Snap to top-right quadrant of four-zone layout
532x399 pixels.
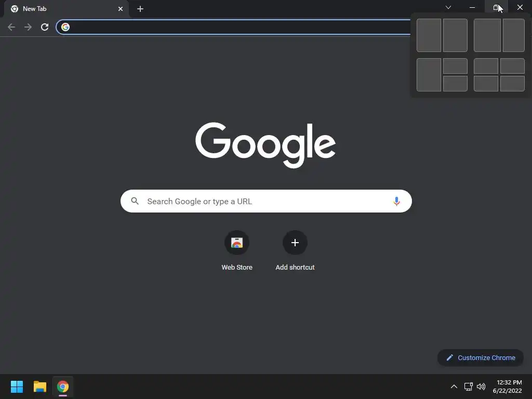click(513, 66)
